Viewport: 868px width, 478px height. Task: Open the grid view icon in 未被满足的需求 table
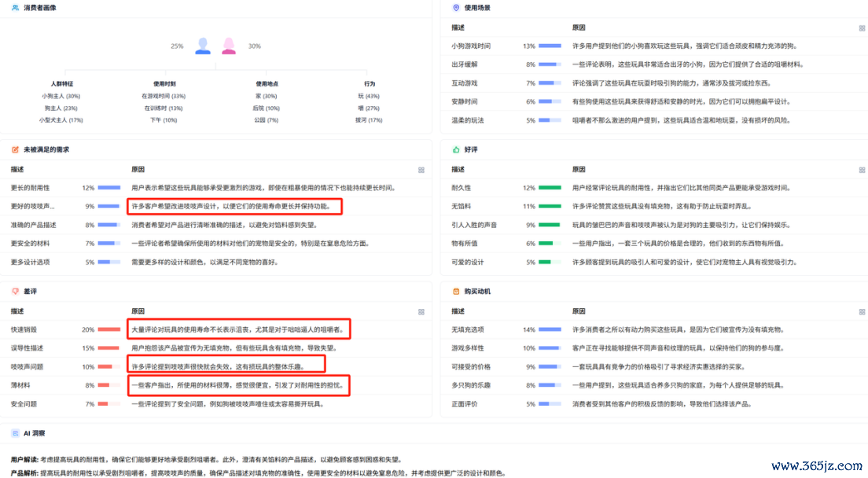421,171
